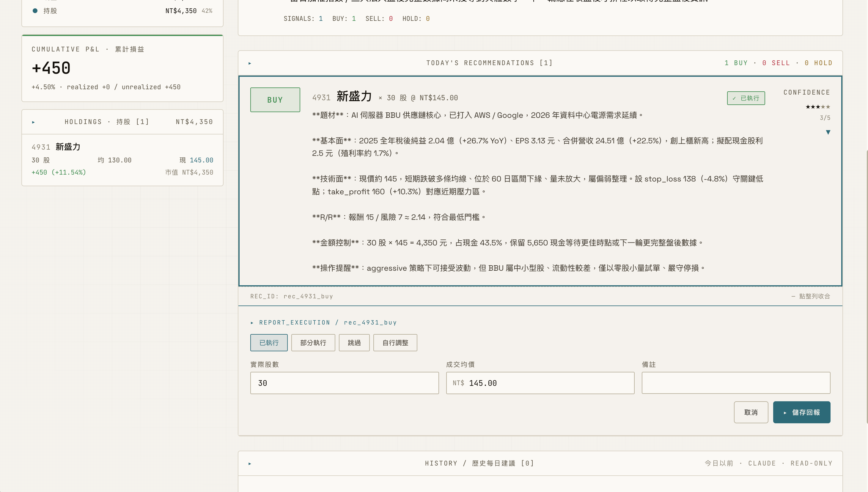This screenshot has height=492, width=868.
Task: Expand the HOLDINGS 持股 panel
Action: coord(33,122)
